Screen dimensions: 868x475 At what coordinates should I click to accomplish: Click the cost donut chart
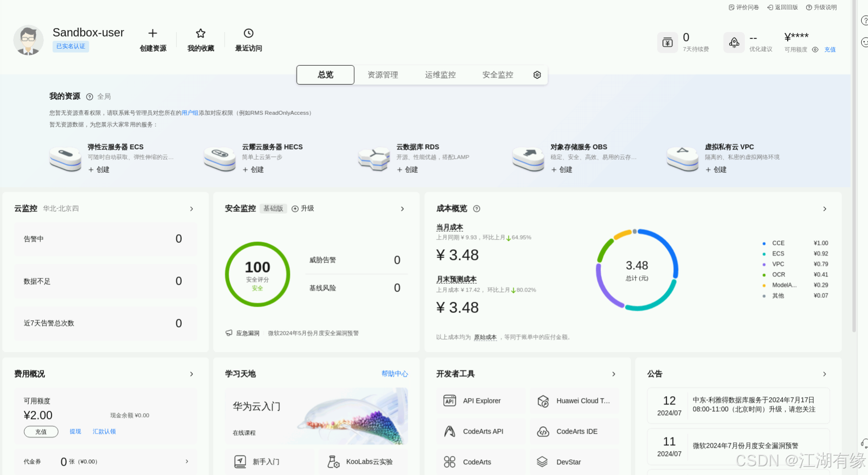[637, 270]
